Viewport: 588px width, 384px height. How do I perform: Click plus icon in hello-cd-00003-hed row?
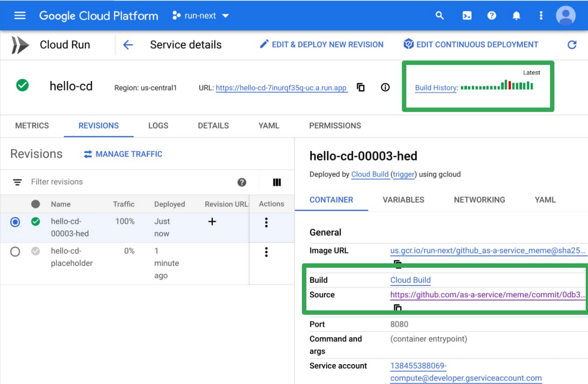(212, 221)
